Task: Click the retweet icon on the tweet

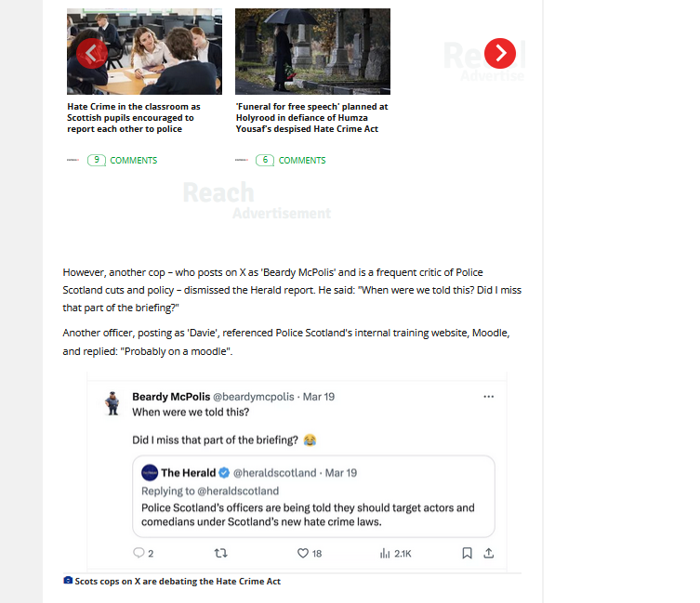Action: click(x=221, y=554)
